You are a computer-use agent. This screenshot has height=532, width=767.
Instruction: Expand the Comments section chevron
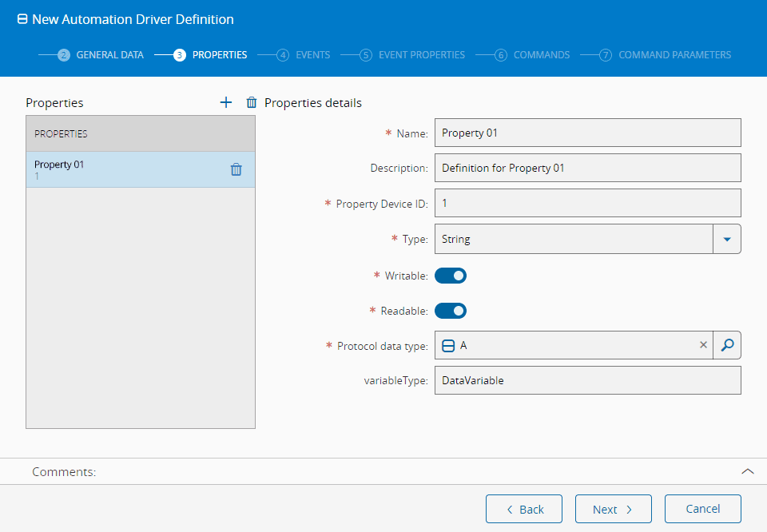[748, 471]
